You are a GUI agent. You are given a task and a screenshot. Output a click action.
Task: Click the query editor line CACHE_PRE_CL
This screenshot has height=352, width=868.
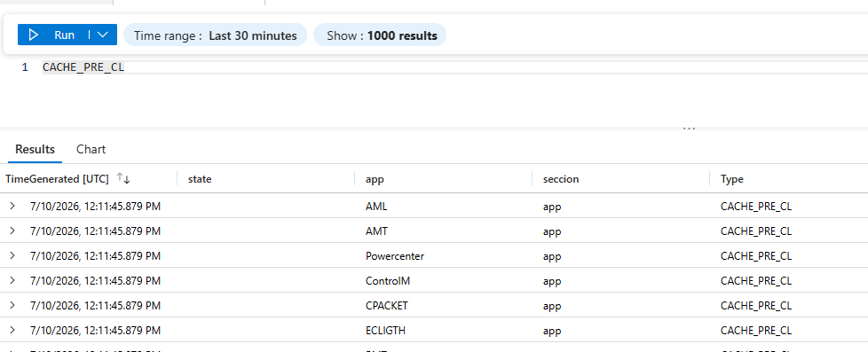83,67
